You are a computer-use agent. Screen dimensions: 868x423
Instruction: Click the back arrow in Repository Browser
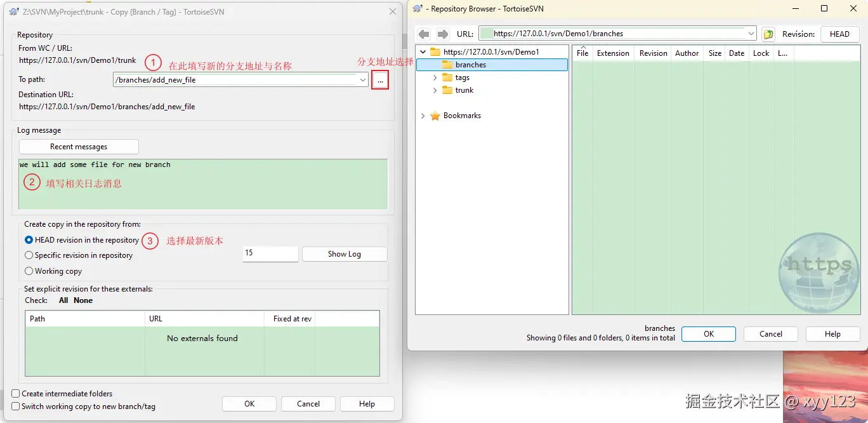[424, 34]
